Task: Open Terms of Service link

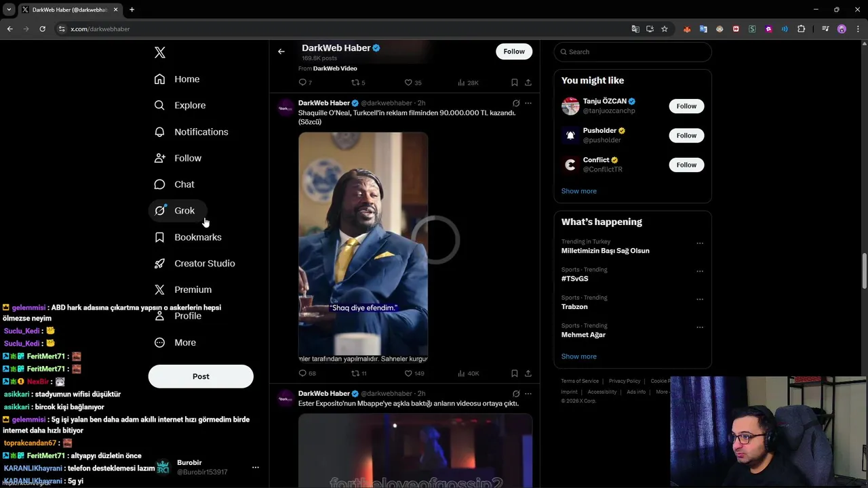Action: point(580,382)
